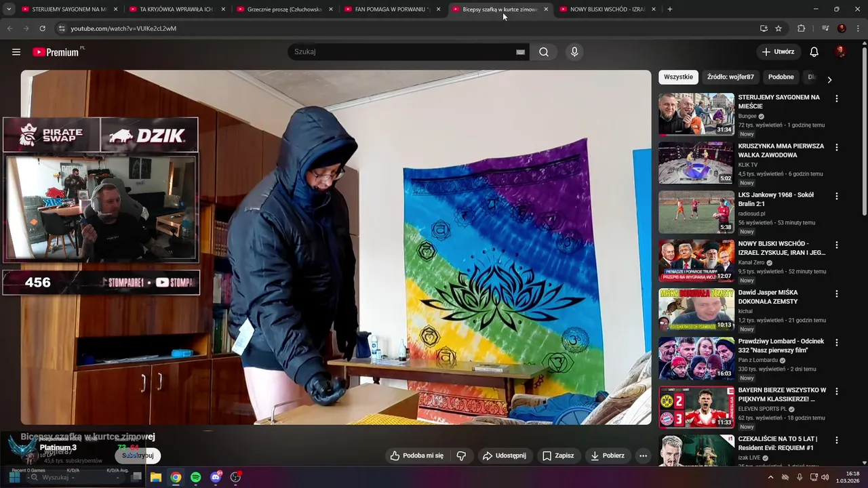Go back in browser history
This screenshot has width=868, height=488.
pos(9,28)
